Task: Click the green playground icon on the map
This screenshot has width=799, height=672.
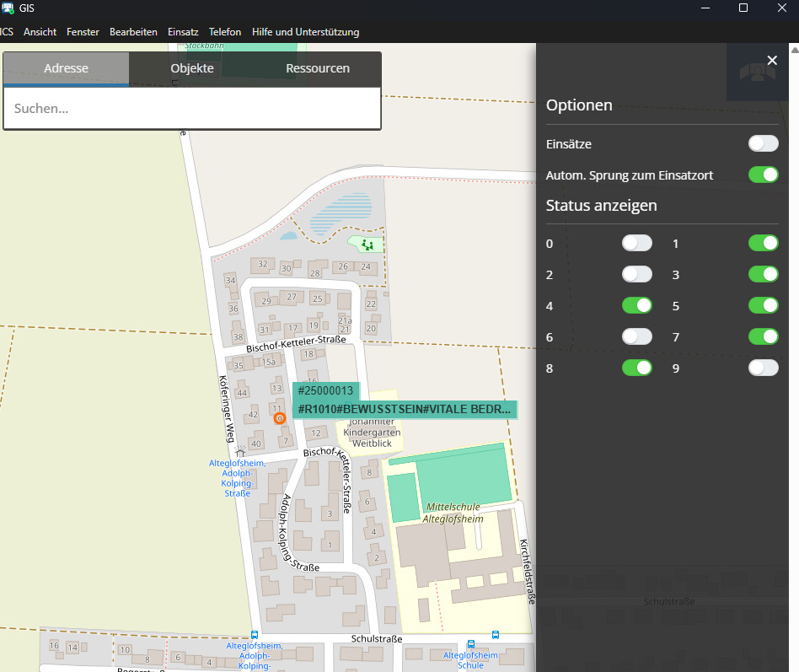Action: coord(367,245)
